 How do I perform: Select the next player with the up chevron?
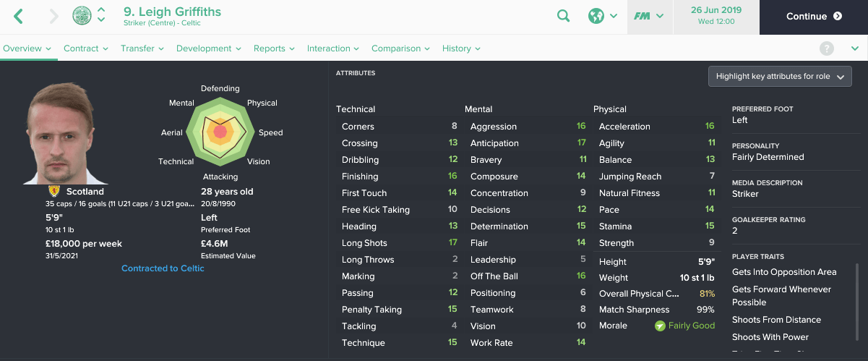tap(101, 10)
